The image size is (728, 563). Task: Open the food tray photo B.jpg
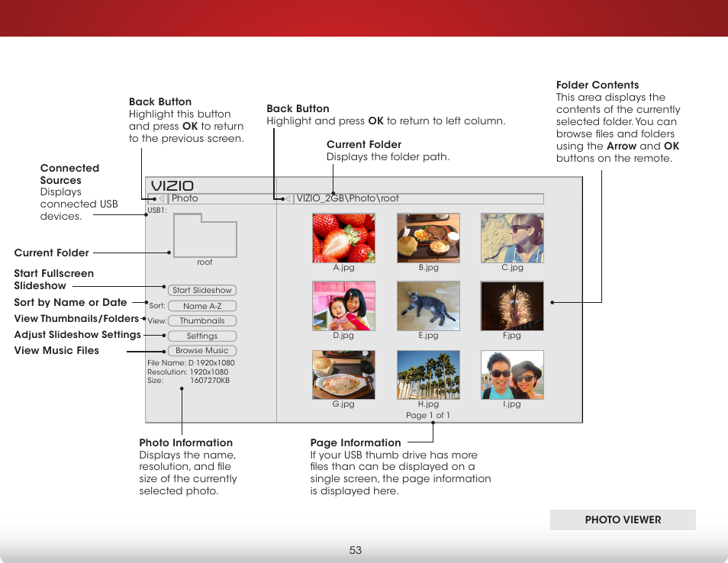[x=429, y=238]
